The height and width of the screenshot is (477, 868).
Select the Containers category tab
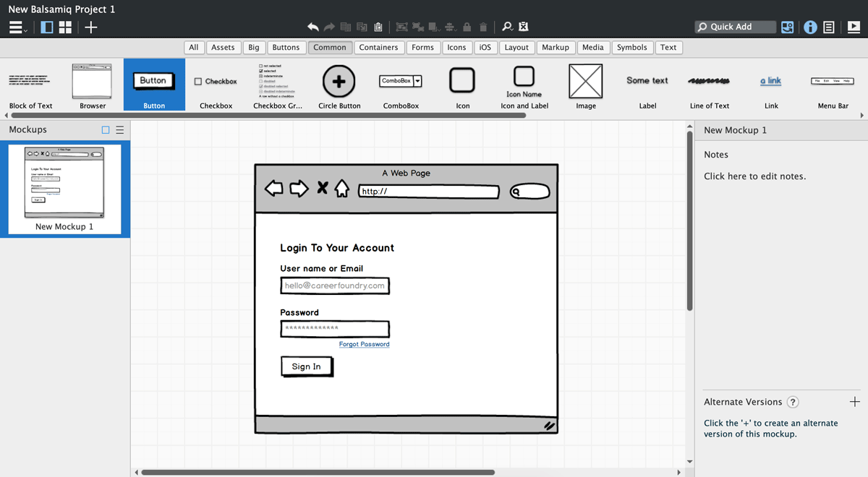pos(379,47)
